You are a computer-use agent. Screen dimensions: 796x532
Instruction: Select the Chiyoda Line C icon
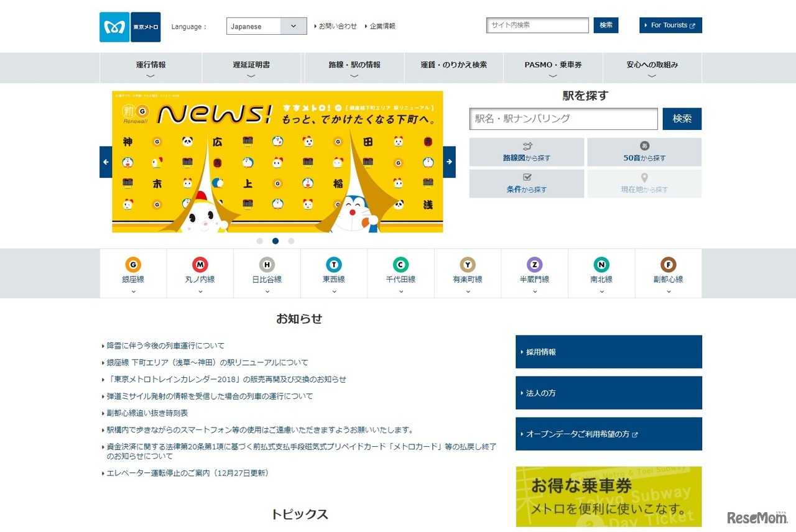click(x=400, y=265)
